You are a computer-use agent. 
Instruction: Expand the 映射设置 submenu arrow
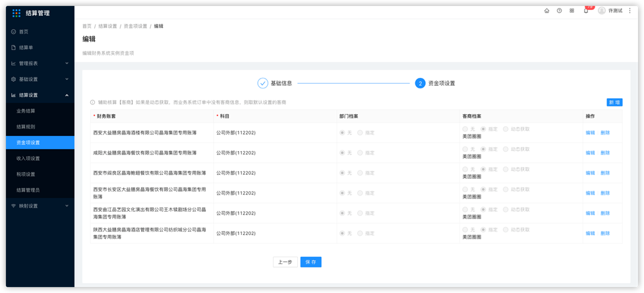point(67,205)
